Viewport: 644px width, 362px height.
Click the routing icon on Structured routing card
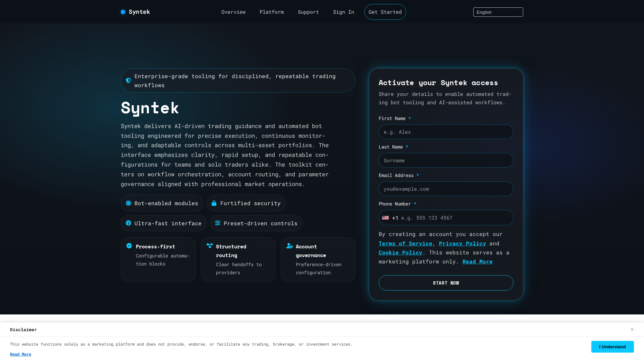click(x=210, y=246)
